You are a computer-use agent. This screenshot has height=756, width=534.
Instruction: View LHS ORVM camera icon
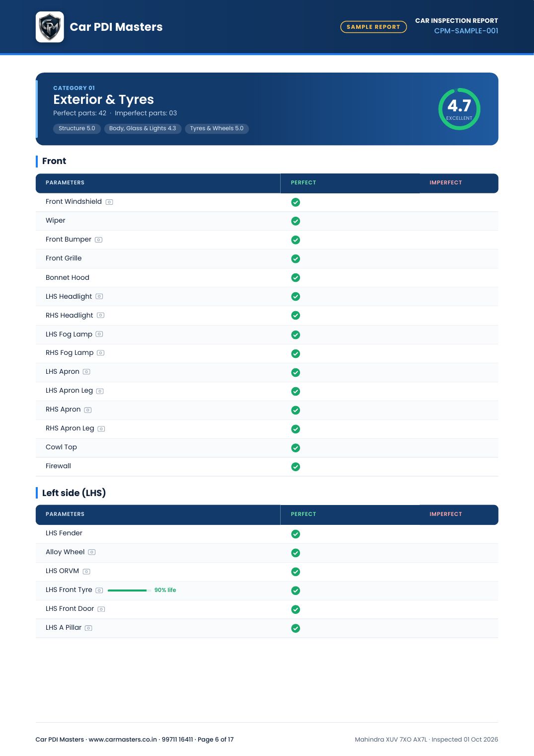tap(86, 572)
